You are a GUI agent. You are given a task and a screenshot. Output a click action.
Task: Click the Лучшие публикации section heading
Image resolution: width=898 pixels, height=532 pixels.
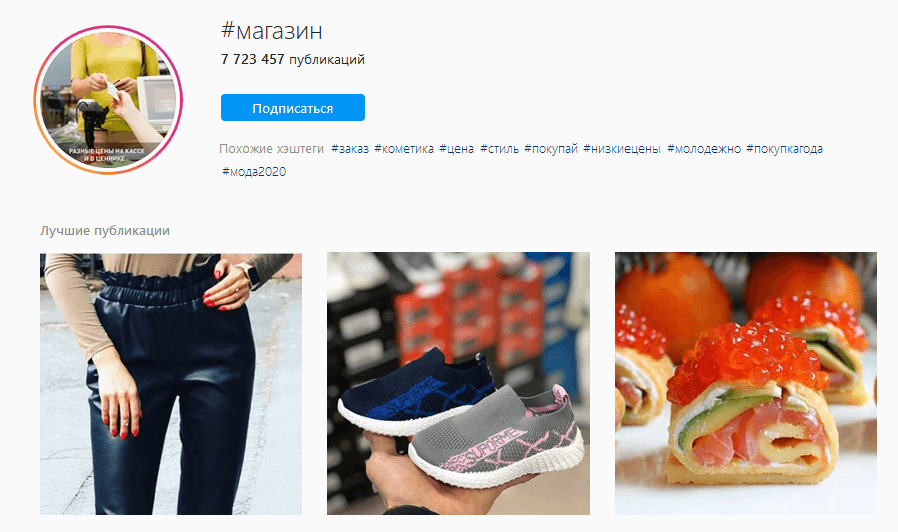click(x=105, y=231)
